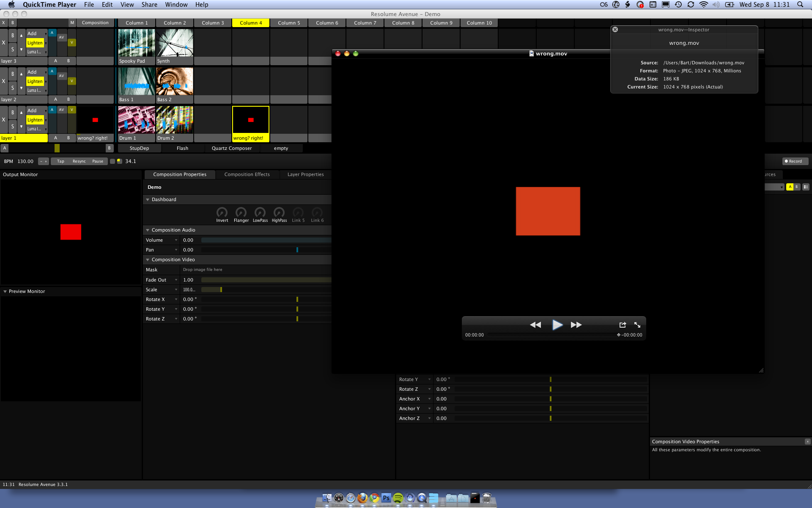812x508 pixels.
Task: Launch the Spooky Pad clip
Action: tap(137, 43)
